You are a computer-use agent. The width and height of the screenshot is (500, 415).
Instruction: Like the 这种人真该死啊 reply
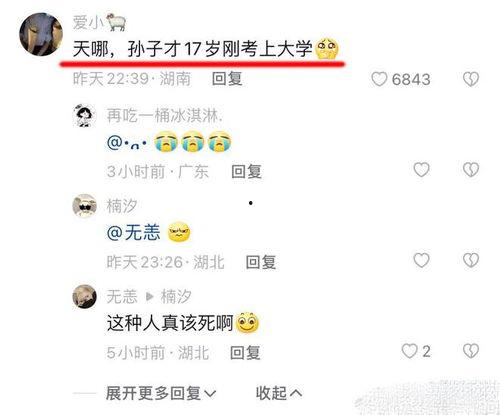coord(409,351)
